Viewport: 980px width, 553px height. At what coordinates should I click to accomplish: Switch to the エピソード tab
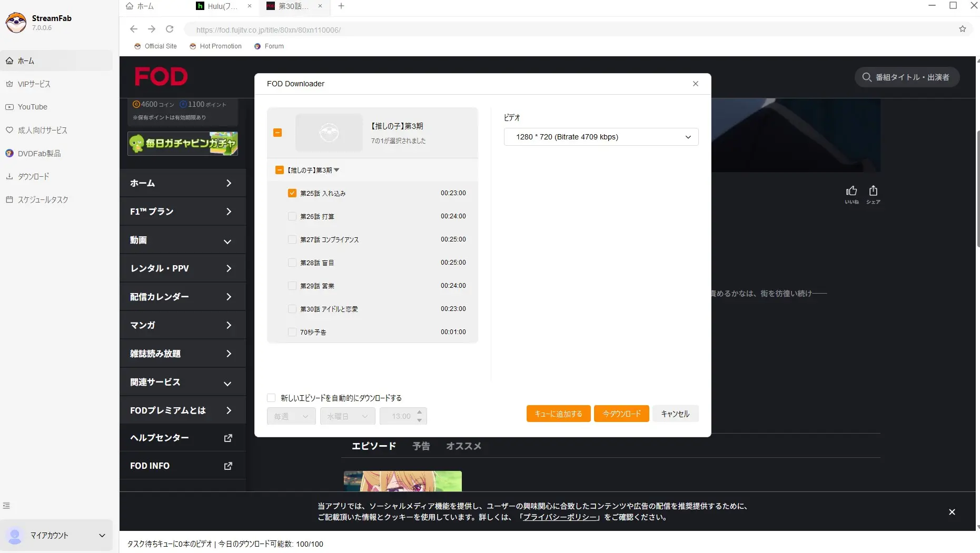[x=374, y=446]
